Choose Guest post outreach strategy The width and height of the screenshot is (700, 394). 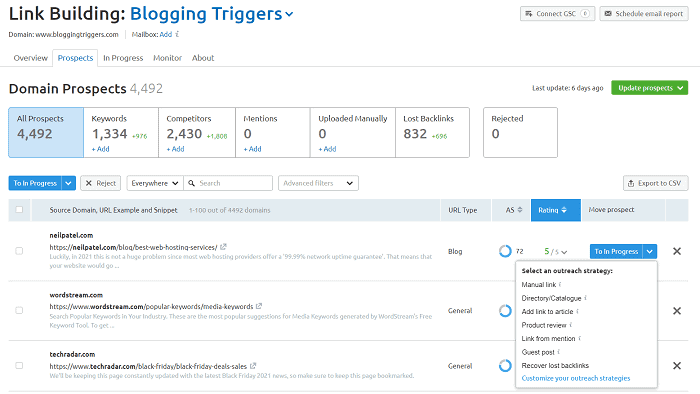coord(538,352)
